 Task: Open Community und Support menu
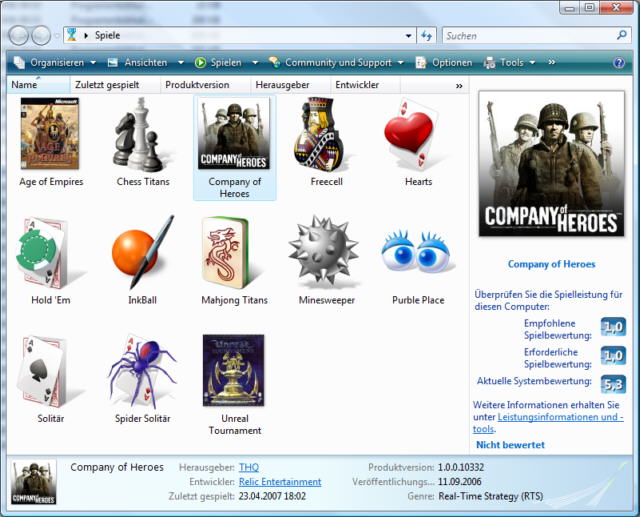pyautogui.click(x=331, y=62)
